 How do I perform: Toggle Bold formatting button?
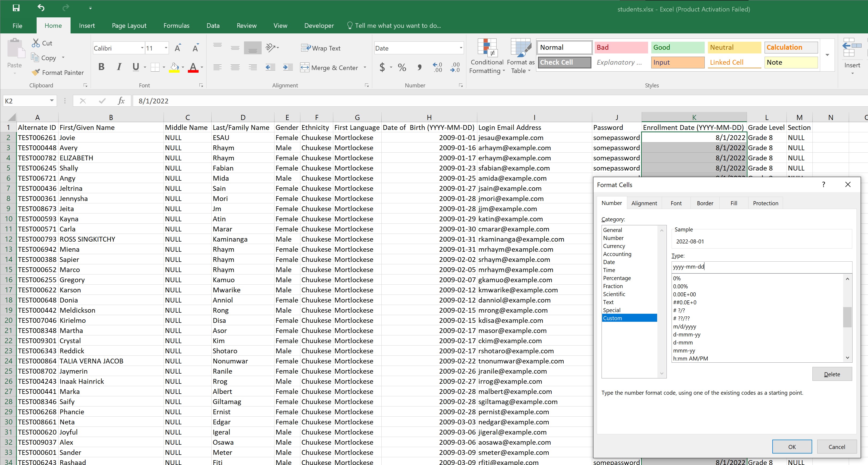[101, 67]
